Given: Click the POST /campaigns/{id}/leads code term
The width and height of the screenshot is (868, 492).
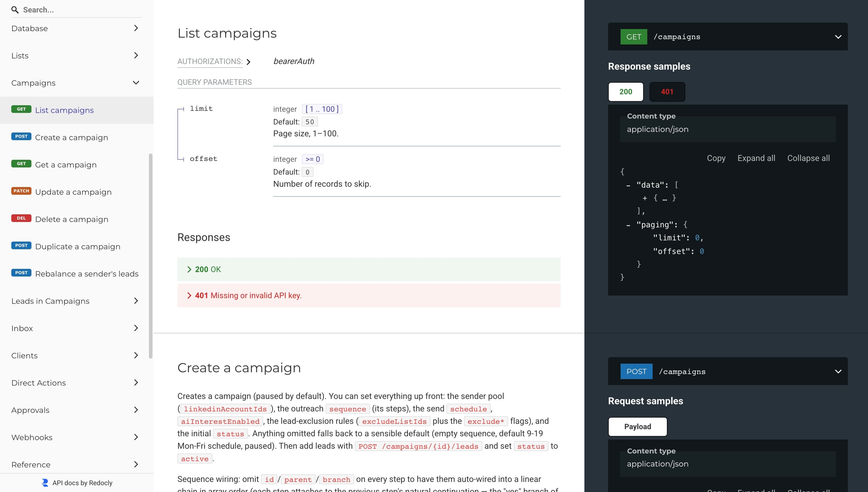Looking at the screenshot, I should click(418, 446).
